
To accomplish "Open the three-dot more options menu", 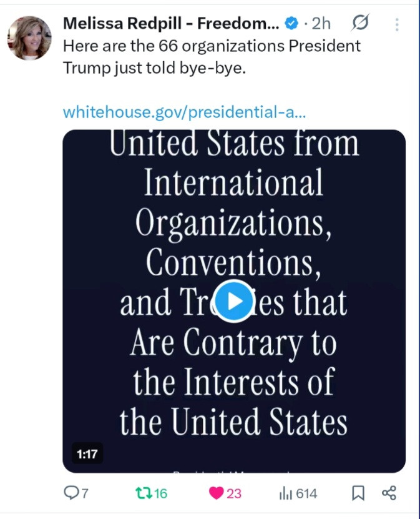I will click(397, 24).
